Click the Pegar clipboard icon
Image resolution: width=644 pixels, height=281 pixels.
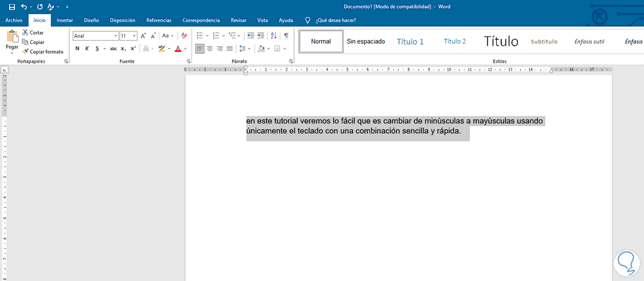tap(12, 37)
